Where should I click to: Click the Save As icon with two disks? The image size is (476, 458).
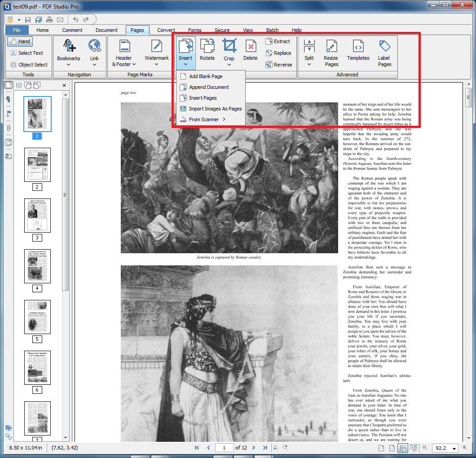38,20
